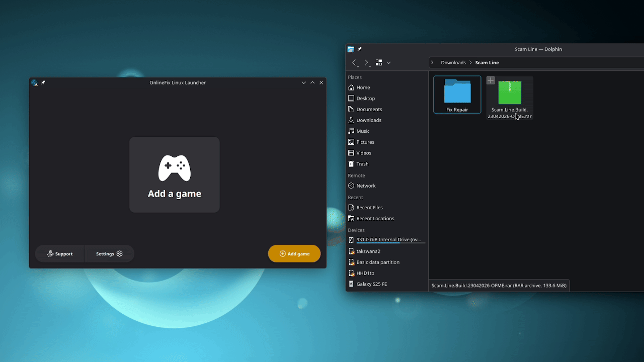Open Home in Dolphin Places

pyautogui.click(x=386, y=87)
